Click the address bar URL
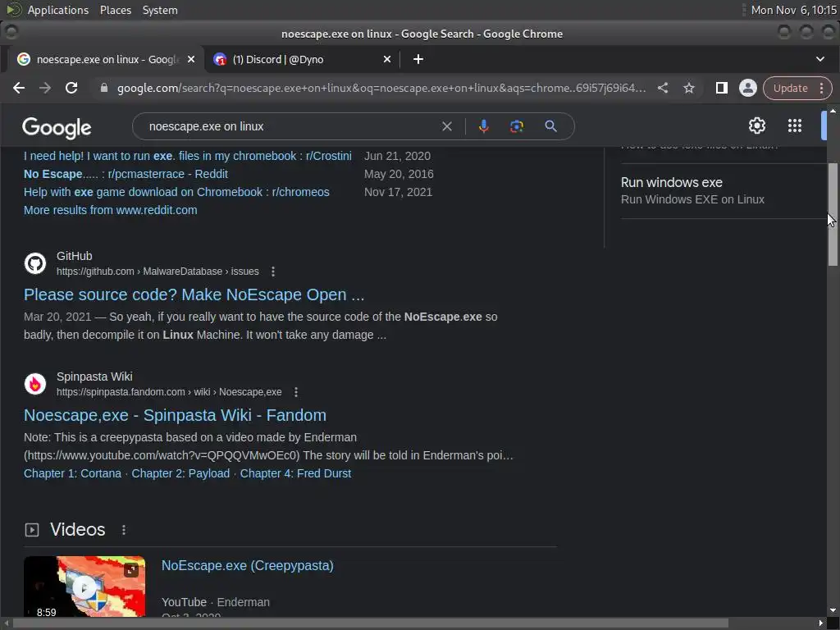 click(381, 88)
